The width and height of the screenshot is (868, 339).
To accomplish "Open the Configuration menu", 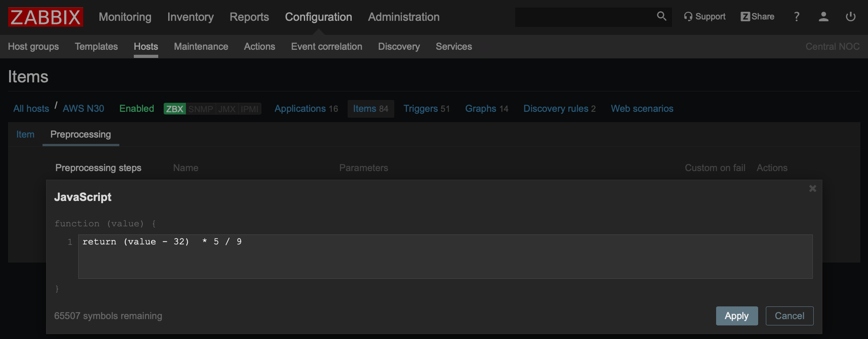I will click(x=318, y=17).
